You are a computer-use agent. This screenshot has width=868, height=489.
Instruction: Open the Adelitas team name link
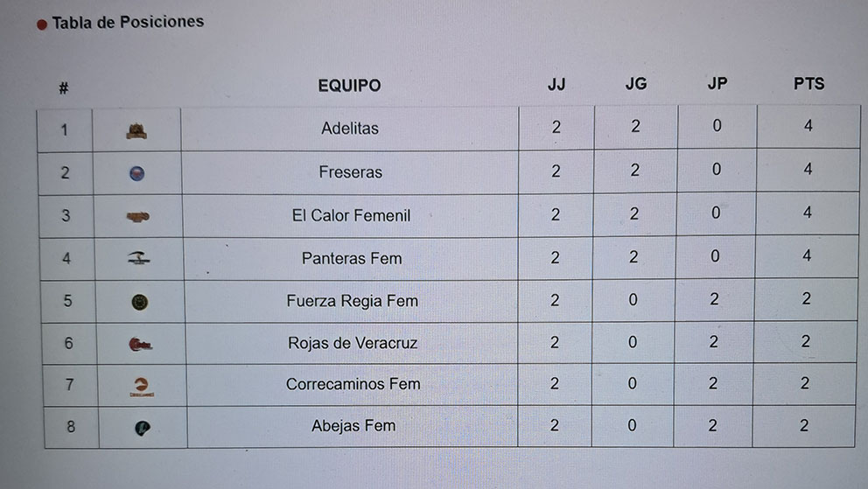[x=350, y=129]
